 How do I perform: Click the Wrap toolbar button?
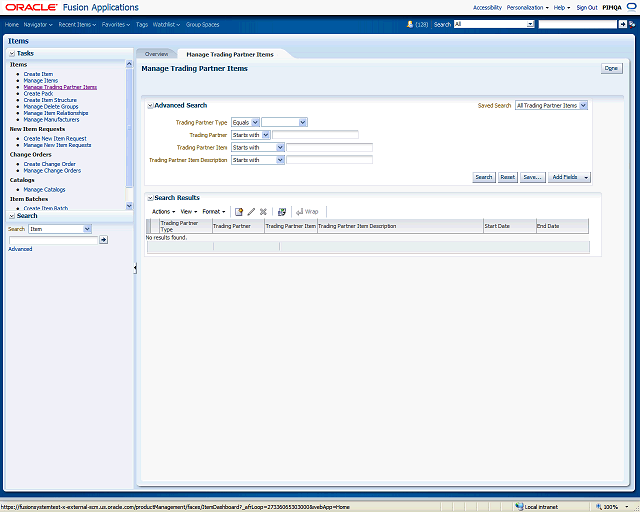click(x=307, y=211)
